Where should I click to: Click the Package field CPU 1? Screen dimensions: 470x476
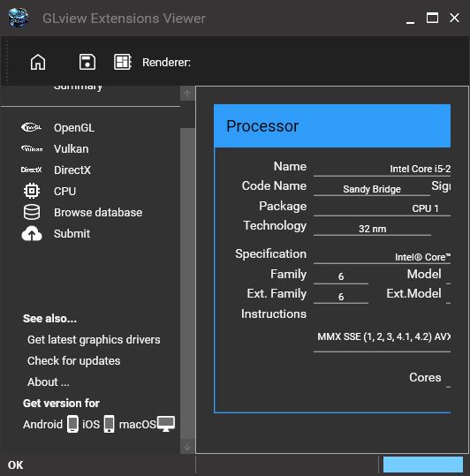382,208
